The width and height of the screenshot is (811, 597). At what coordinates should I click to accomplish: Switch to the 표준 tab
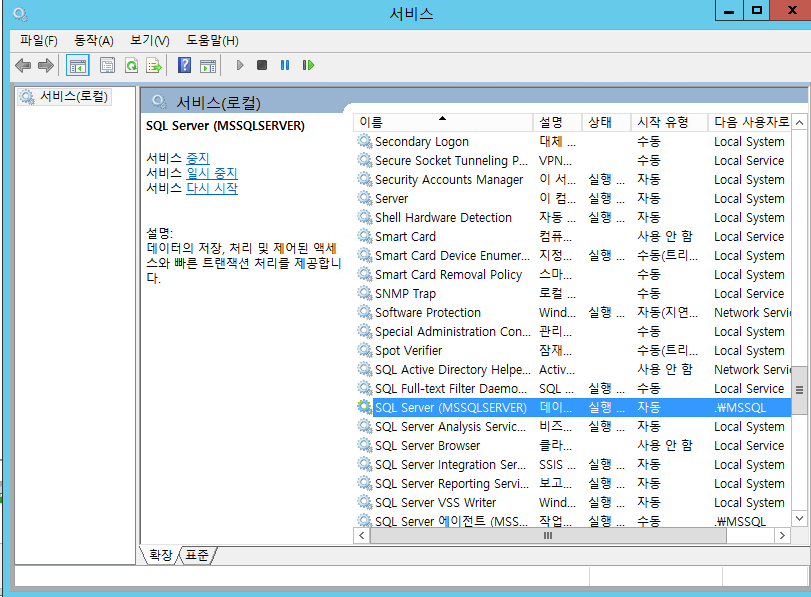[x=197, y=555]
